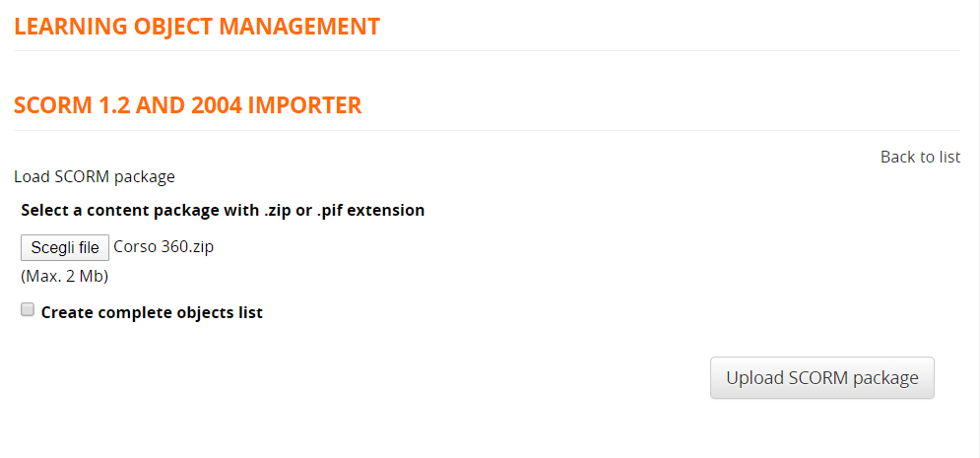Screen dimensions: 980x458
Task: Click the Upload SCORM package button
Action: (x=821, y=378)
